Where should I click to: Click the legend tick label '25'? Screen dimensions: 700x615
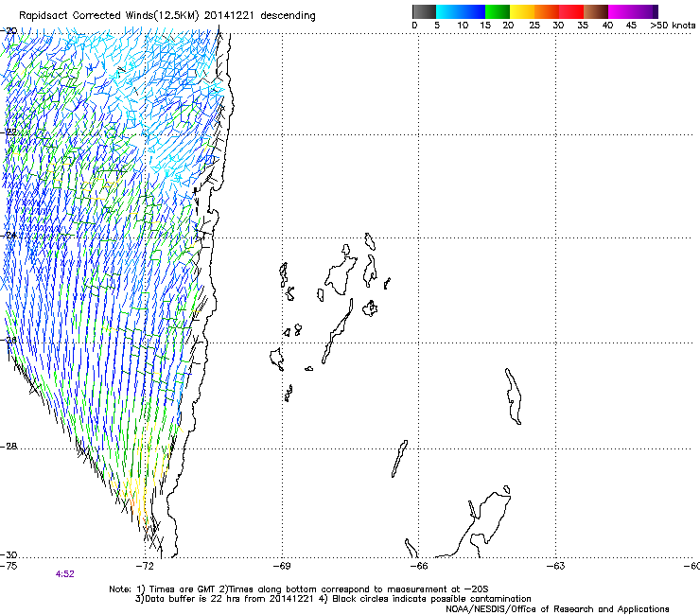point(534,26)
